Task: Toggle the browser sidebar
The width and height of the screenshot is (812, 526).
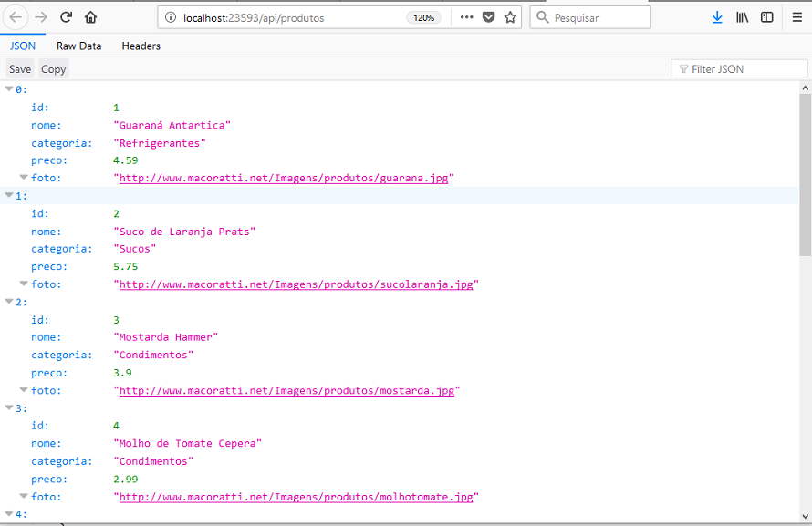Action: point(767,17)
